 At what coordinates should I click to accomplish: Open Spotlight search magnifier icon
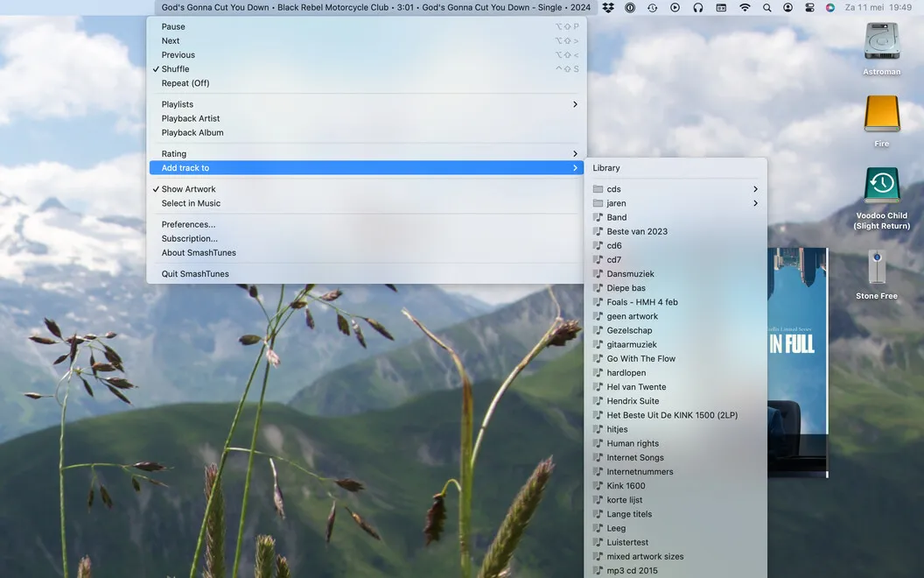point(766,8)
